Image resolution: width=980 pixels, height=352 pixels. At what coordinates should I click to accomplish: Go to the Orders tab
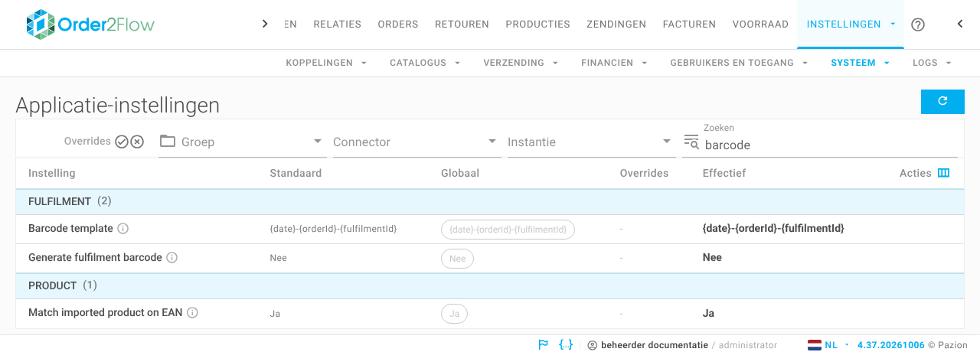pyautogui.click(x=398, y=24)
